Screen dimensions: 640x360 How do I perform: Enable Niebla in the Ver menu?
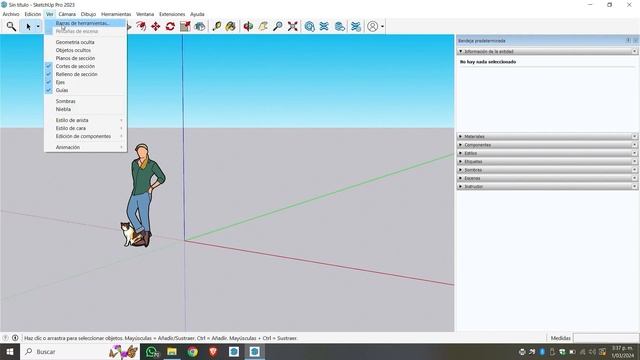tap(85, 109)
